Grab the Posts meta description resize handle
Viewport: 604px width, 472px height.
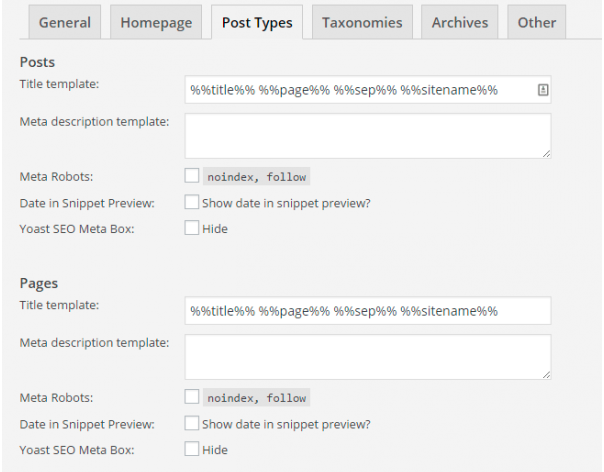[546, 154]
